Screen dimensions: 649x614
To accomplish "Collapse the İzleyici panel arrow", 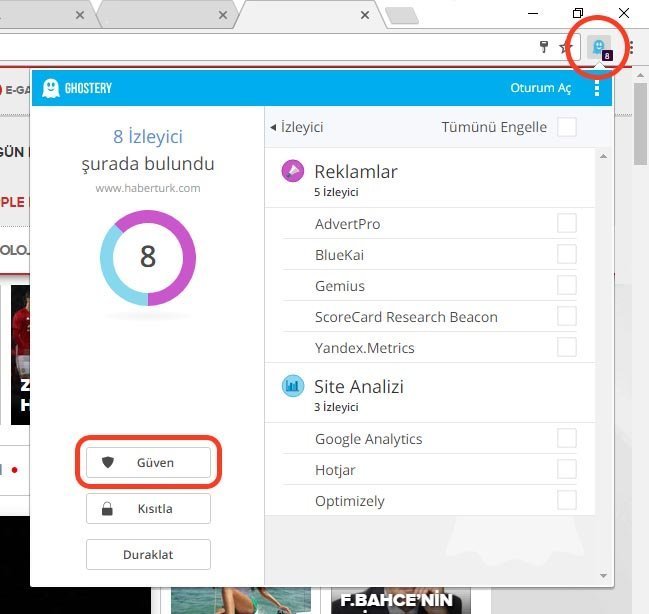I will (274, 128).
